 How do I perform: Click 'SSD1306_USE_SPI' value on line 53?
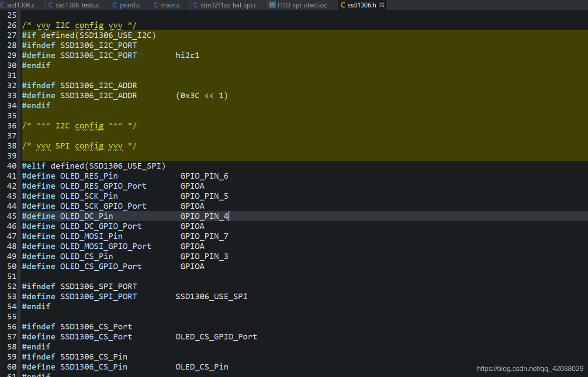211,297
